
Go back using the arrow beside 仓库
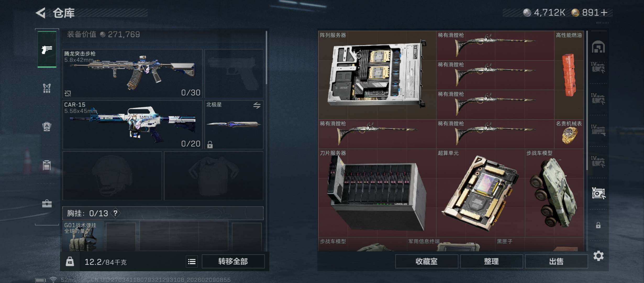[x=41, y=13]
